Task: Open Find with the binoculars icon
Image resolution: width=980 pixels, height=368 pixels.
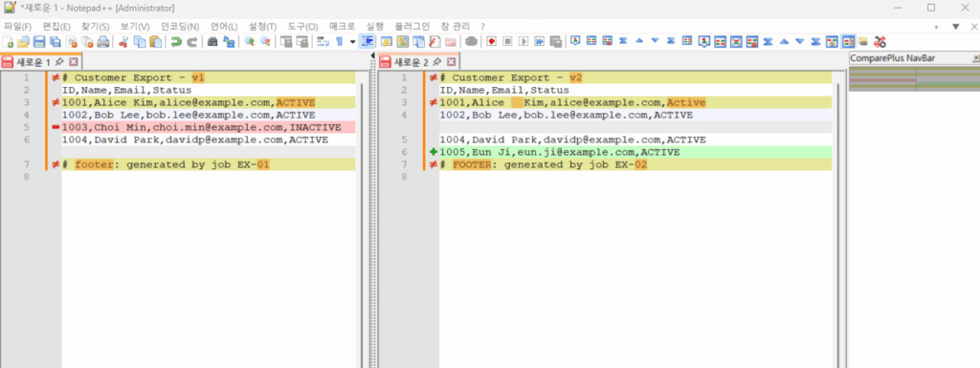Action: (x=212, y=42)
